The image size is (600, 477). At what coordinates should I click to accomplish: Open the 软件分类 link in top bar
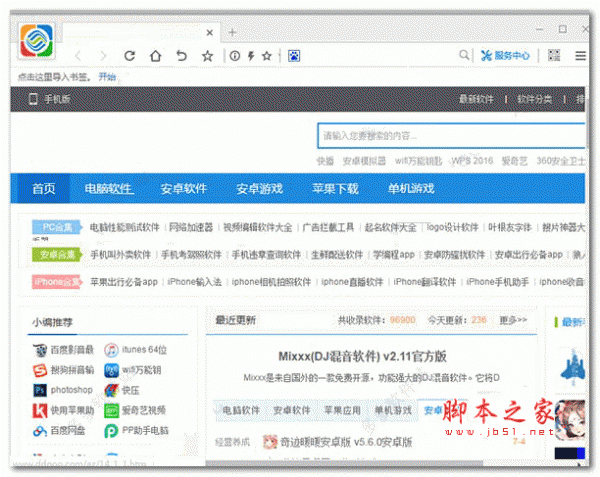click(x=535, y=99)
